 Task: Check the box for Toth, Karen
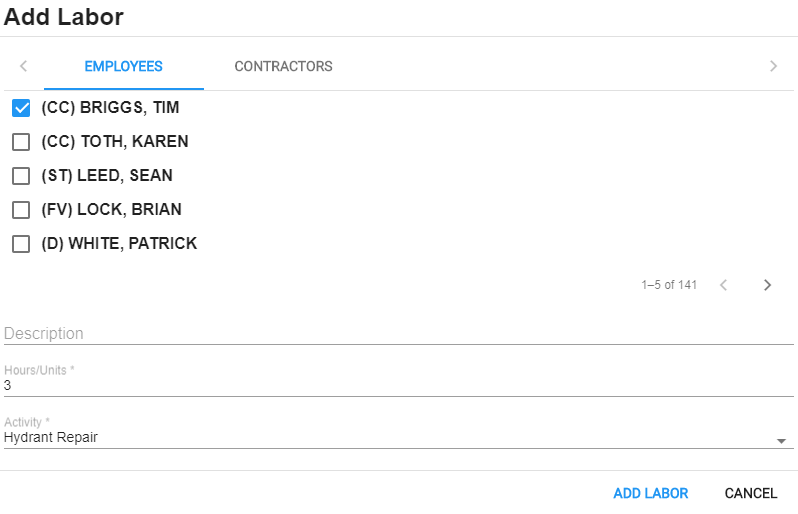tap(21, 142)
